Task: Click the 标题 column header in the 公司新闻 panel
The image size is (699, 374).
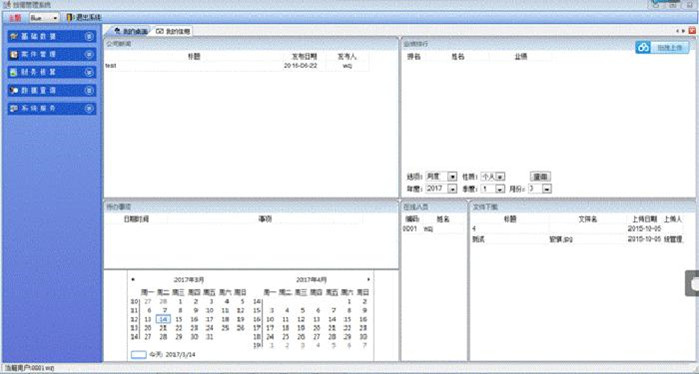Action: (x=193, y=57)
